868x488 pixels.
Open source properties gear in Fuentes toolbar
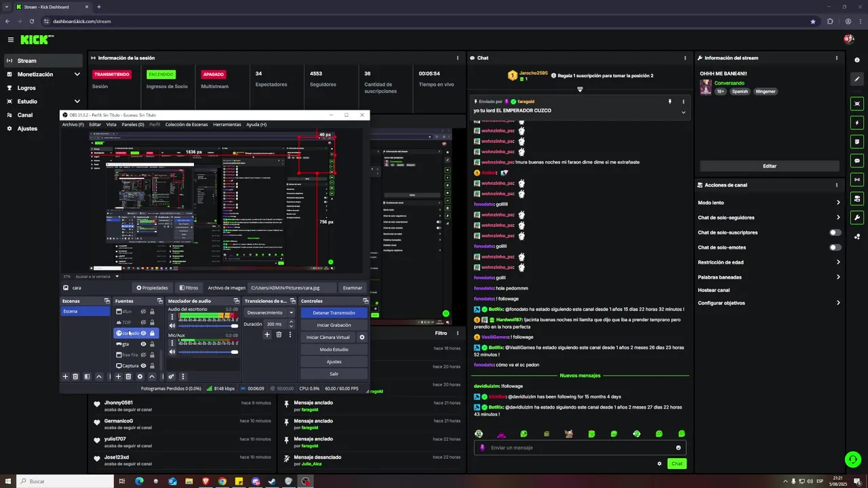tap(140, 376)
